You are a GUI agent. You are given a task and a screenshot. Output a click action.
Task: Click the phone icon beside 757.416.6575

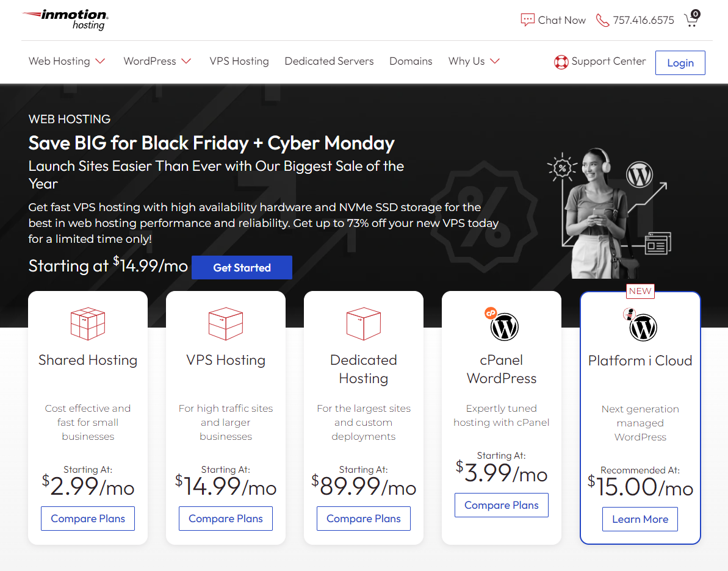[x=602, y=20]
